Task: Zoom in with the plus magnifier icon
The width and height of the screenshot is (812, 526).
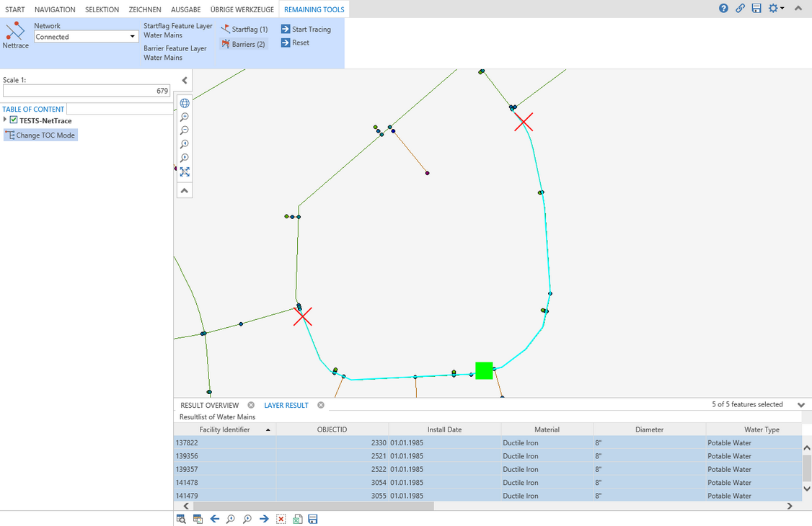Action: (185, 117)
